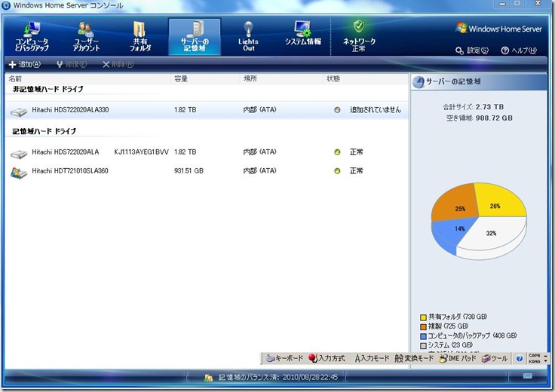Click the green status indicator of 931.51 GB drive
The image size is (555, 392).
coord(337,171)
